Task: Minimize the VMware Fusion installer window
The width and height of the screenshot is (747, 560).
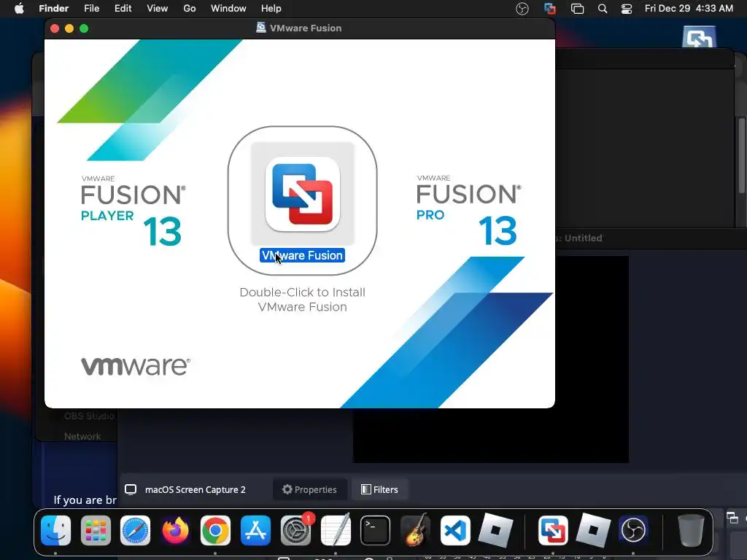Action: [x=69, y=28]
